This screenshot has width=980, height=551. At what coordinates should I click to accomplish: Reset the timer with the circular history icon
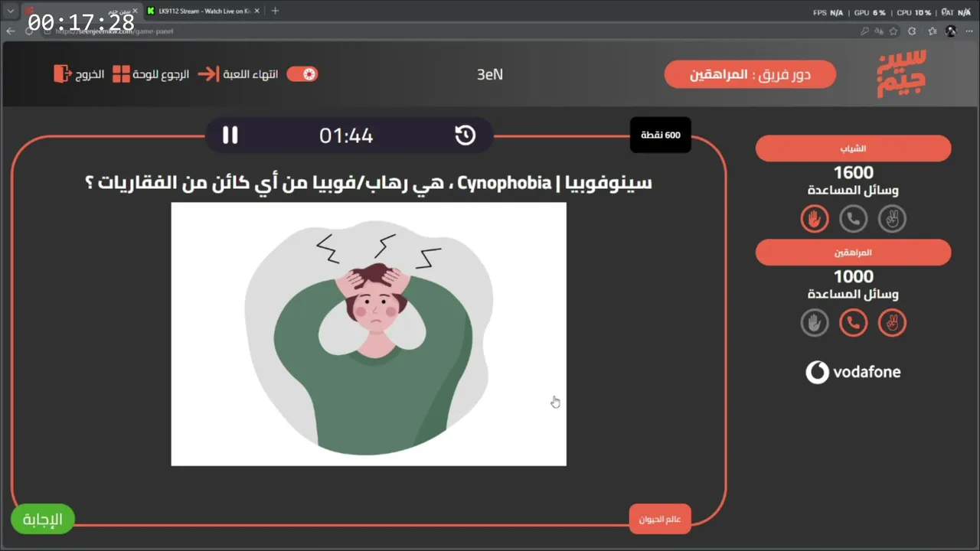point(465,135)
